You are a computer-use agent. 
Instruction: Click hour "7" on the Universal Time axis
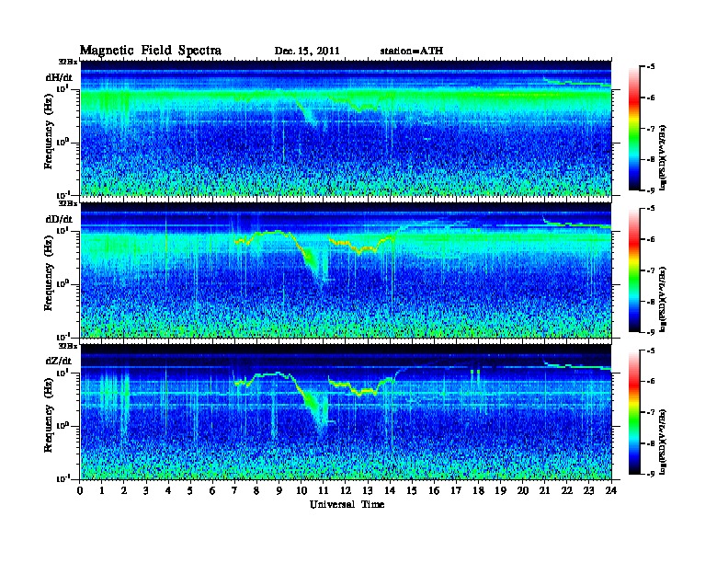coord(234,491)
